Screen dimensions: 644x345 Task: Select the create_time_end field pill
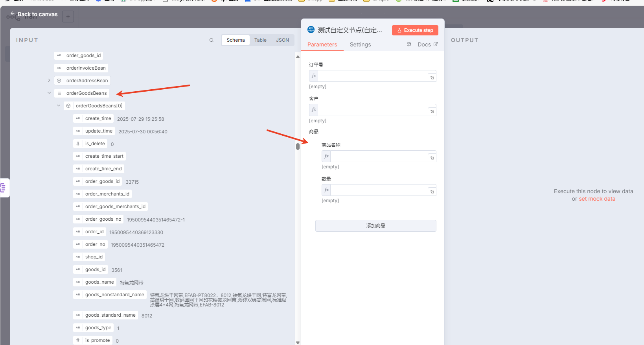(99, 169)
